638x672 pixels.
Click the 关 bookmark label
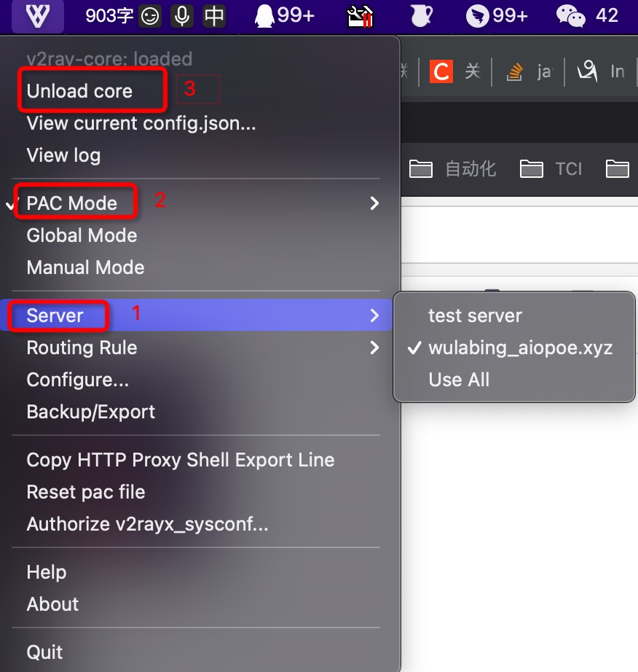point(472,71)
